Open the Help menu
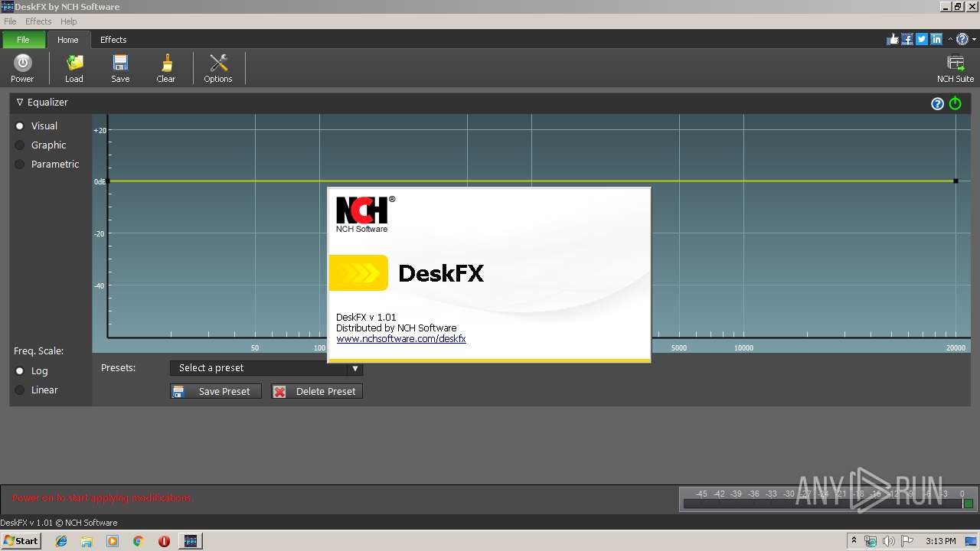Screen dimensions: 980x551 68,21
